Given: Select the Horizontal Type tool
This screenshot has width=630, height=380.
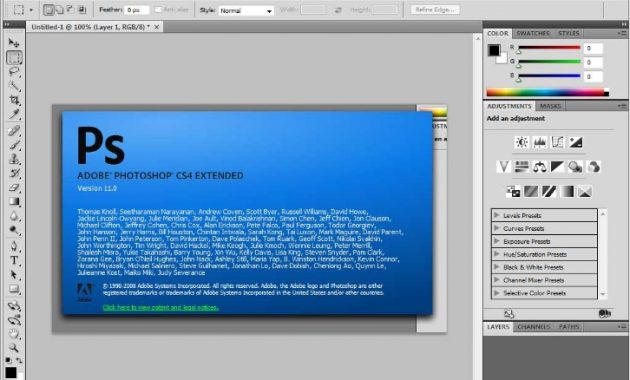Looking at the screenshot, I should coord(14,260).
